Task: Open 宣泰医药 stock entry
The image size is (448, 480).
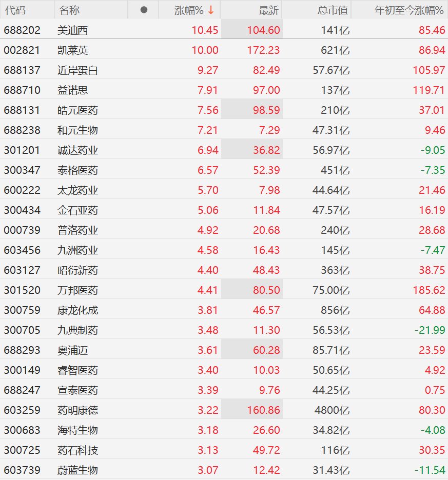Action: 77,390
